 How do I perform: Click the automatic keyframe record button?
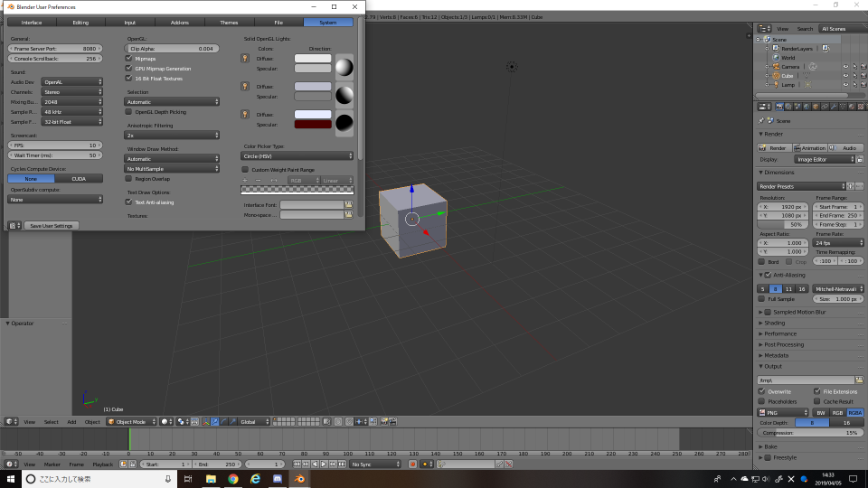[412, 465]
